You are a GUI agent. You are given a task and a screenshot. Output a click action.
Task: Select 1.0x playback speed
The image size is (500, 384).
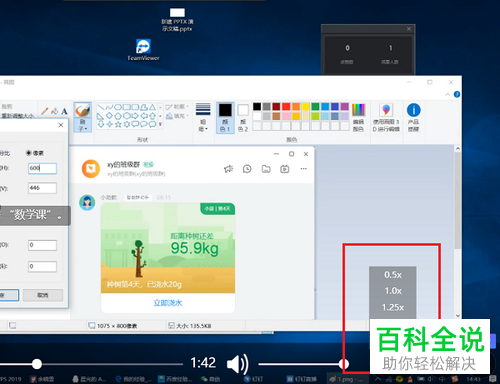tap(393, 291)
